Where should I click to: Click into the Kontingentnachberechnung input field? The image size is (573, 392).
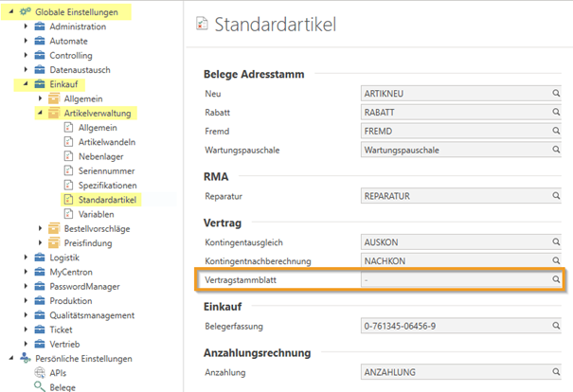[x=455, y=260]
